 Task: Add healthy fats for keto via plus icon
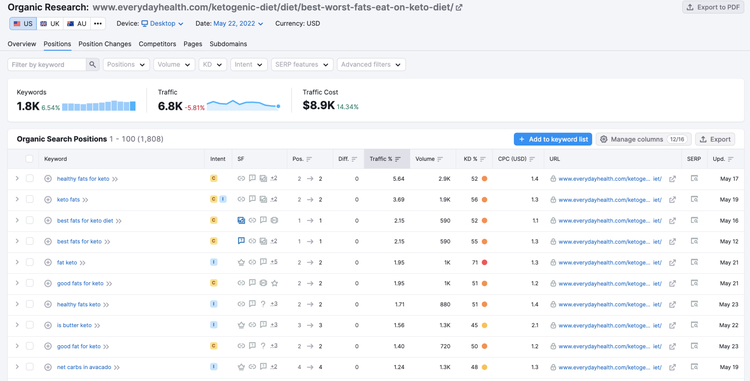[48, 179]
